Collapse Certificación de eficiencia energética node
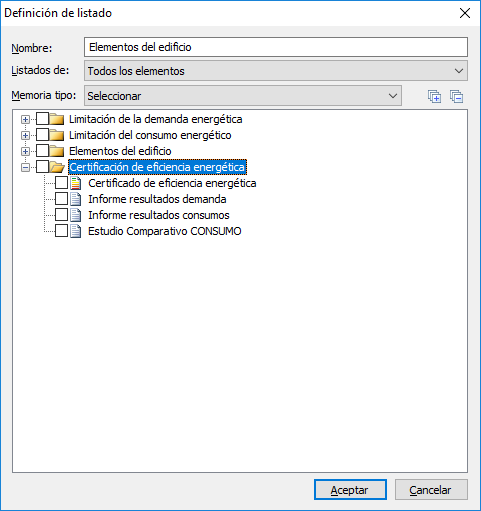The height and width of the screenshot is (511, 481). [25, 167]
